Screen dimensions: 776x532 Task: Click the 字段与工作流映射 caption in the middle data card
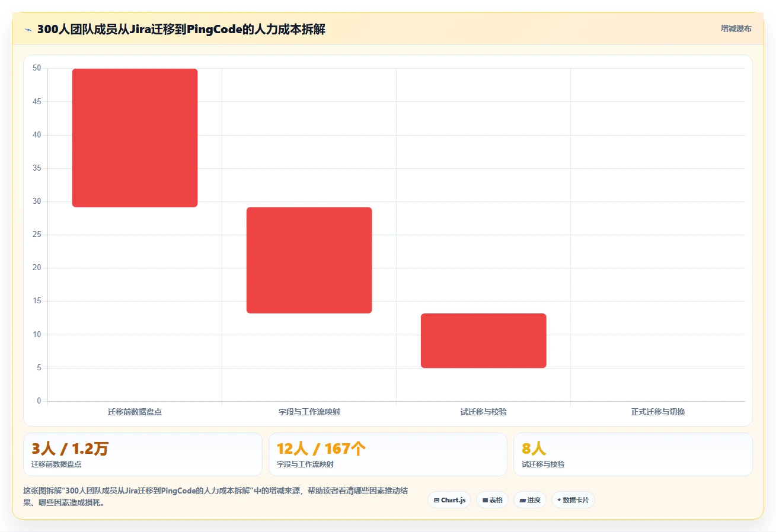click(305, 464)
